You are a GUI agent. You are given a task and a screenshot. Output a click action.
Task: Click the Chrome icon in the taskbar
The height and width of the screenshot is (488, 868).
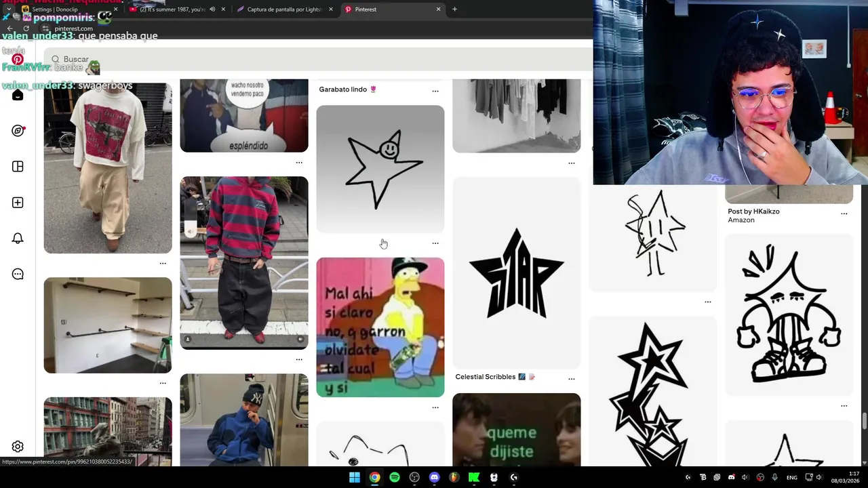[x=374, y=477]
